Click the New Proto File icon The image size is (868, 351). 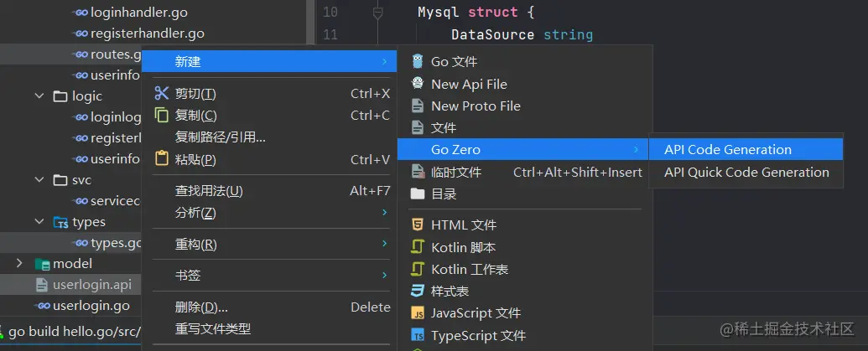click(x=418, y=106)
